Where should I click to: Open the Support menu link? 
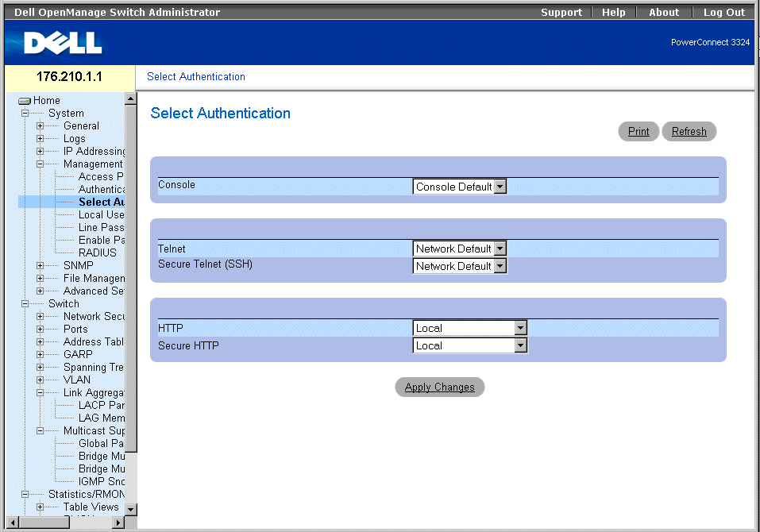561,13
